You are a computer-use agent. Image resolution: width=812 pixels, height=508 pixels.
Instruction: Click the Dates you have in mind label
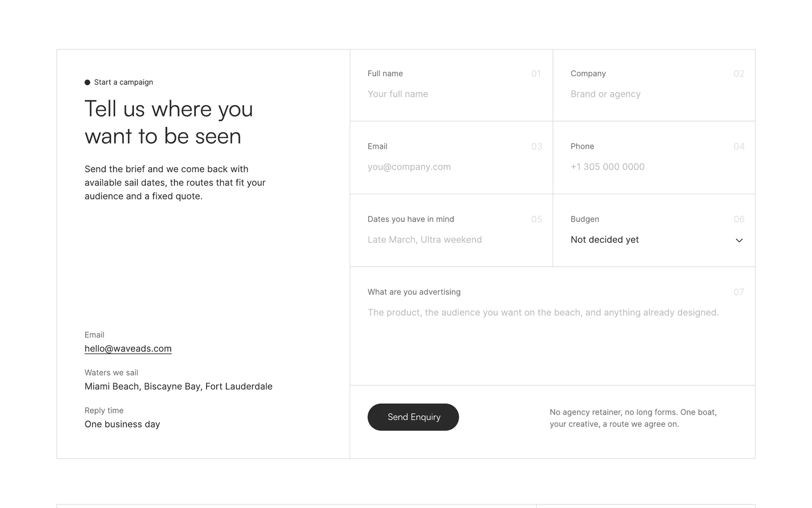coord(411,219)
